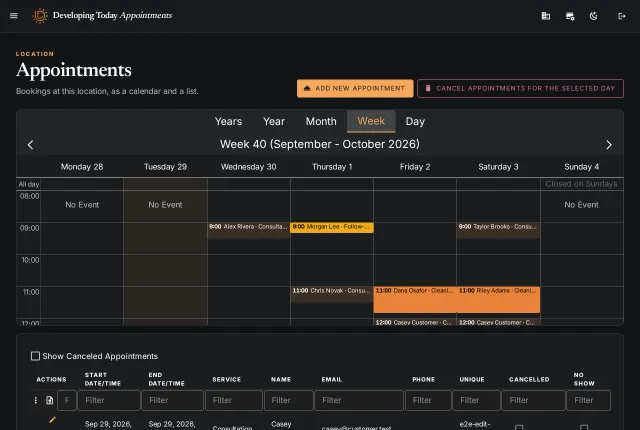Select Saturday 3 day header
Image resolution: width=640 pixels, height=430 pixels.
(498, 167)
